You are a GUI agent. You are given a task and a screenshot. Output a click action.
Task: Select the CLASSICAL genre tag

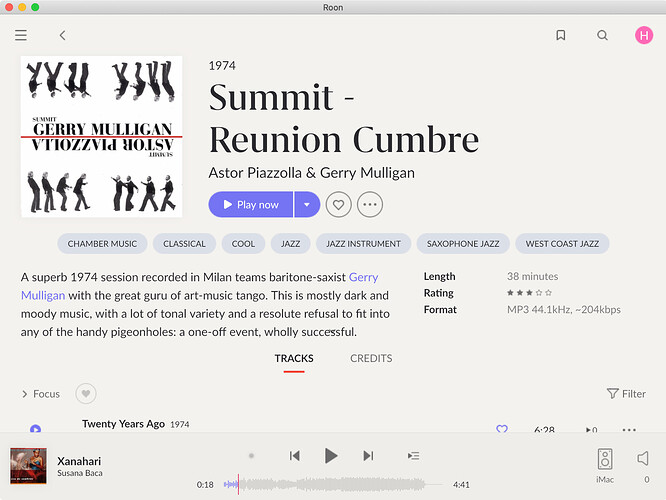pos(184,244)
